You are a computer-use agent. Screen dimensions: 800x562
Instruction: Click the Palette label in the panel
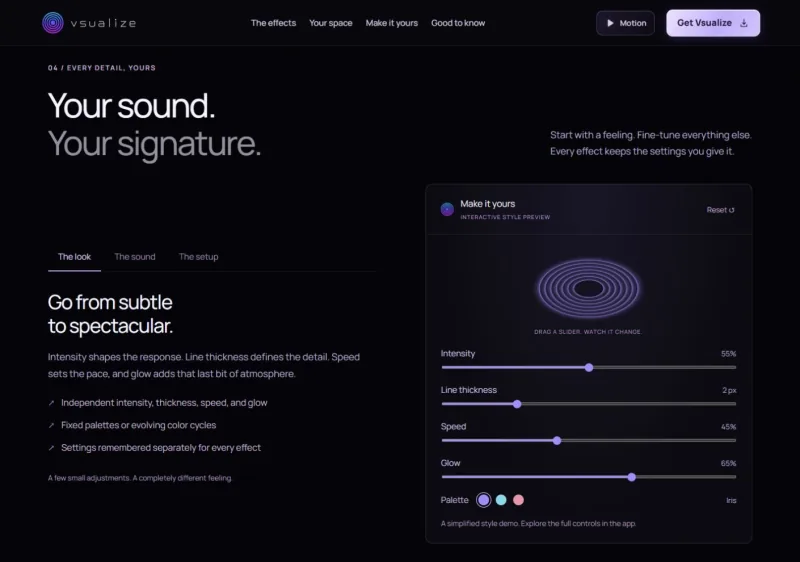(x=455, y=500)
